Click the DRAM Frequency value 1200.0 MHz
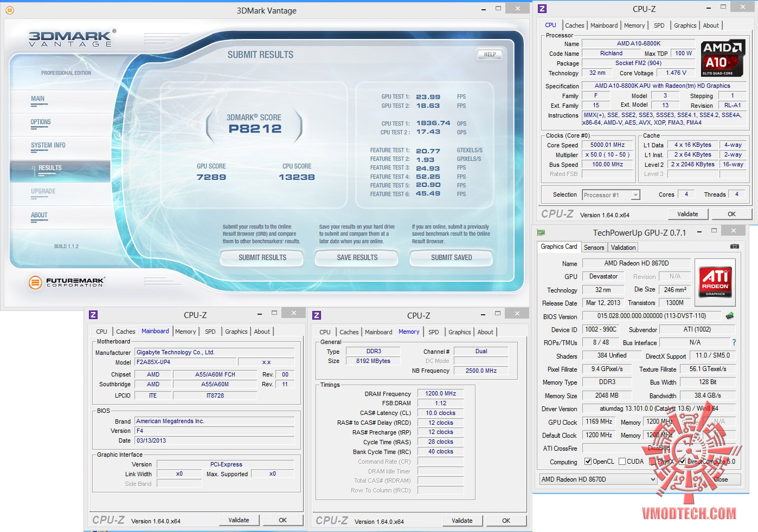 pyautogui.click(x=440, y=394)
